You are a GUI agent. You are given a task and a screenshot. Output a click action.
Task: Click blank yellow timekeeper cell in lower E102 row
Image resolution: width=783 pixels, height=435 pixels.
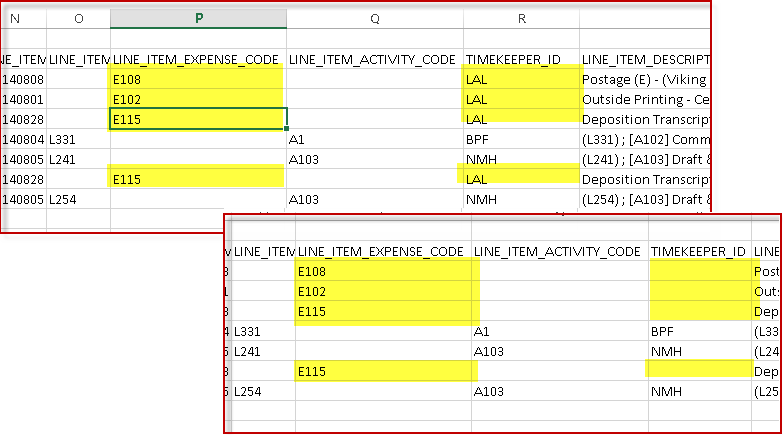click(x=700, y=291)
